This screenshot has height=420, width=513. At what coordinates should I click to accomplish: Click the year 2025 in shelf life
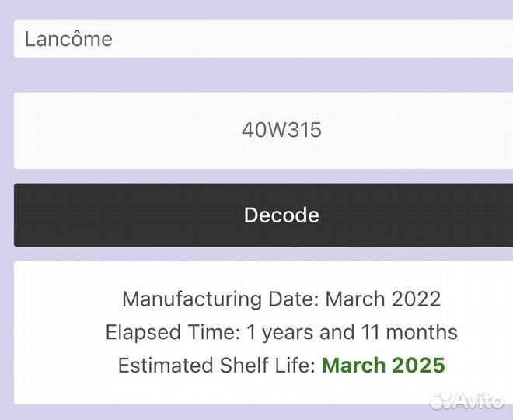pyautogui.click(x=419, y=366)
